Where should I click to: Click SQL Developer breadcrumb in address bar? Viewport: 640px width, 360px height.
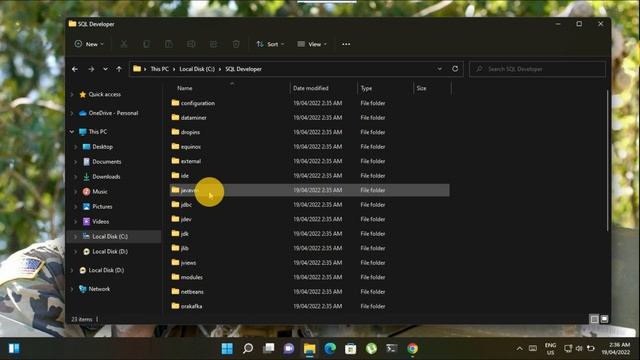(x=244, y=69)
